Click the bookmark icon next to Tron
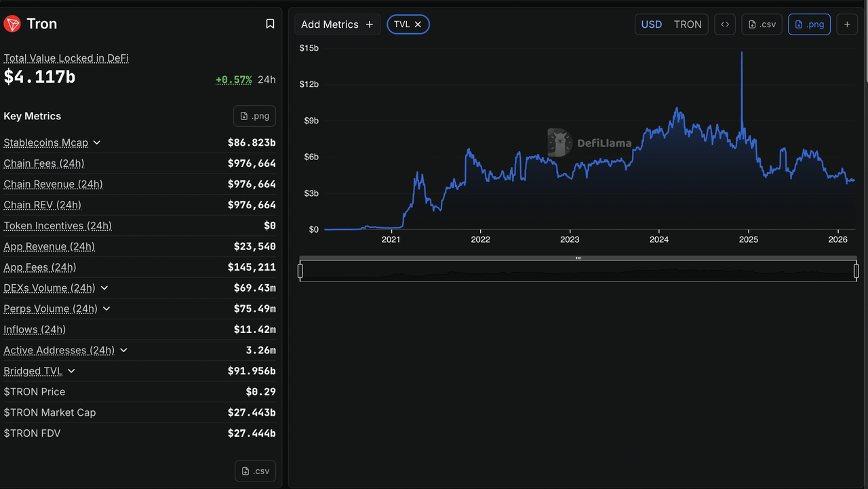The width and height of the screenshot is (868, 489). click(x=270, y=24)
